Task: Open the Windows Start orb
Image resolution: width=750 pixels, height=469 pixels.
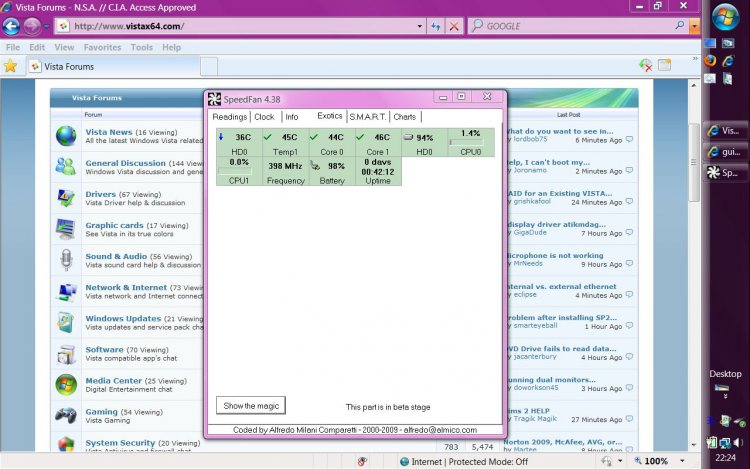Action: (725, 16)
